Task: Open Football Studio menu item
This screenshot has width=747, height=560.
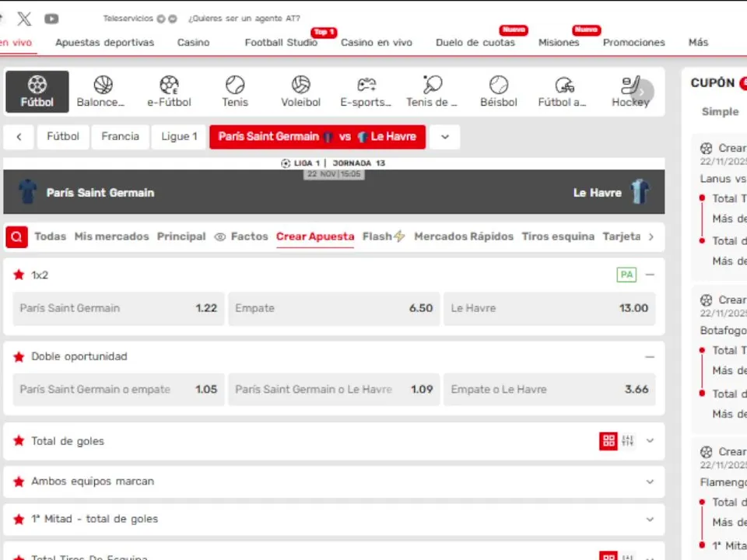Action: point(281,42)
